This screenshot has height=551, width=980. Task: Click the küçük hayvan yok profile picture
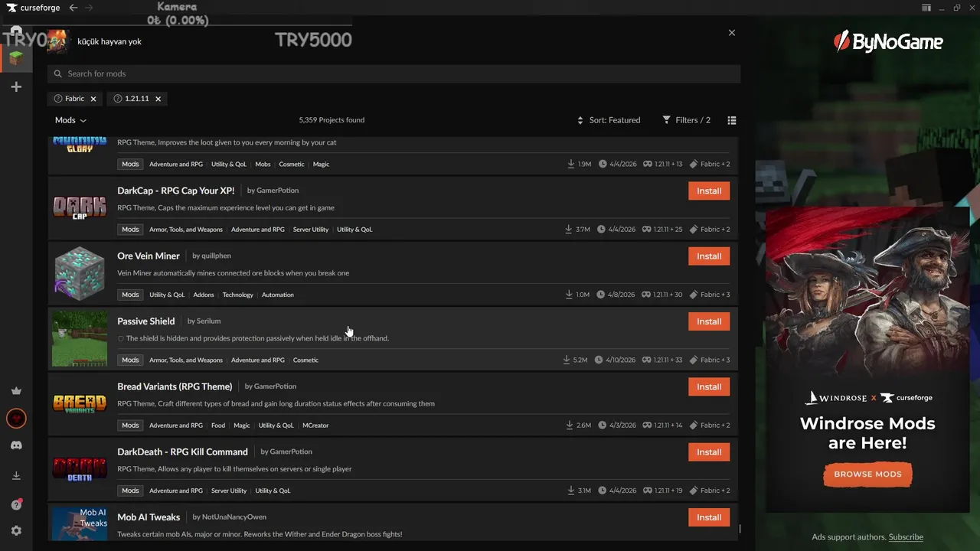coord(58,41)
